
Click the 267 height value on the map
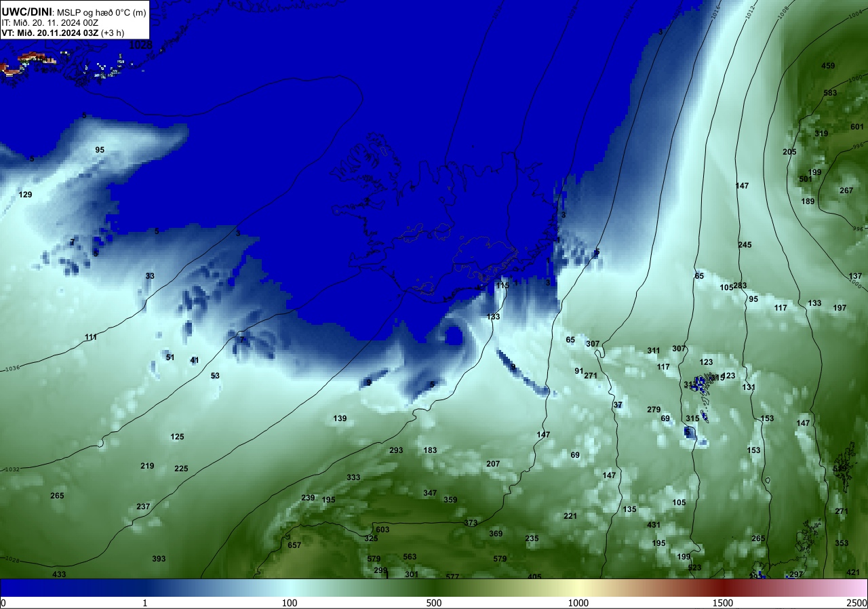click(x=846, y=191)
